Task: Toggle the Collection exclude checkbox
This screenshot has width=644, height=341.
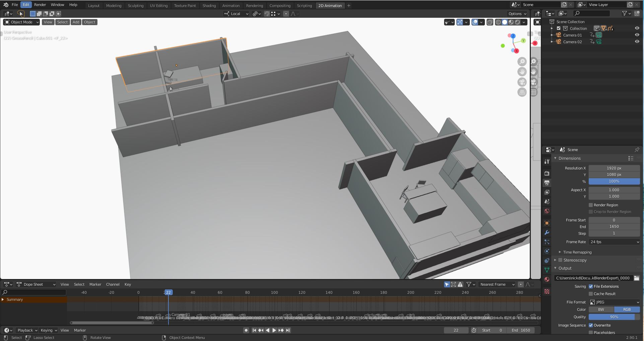Action: [x=559, y=28]
